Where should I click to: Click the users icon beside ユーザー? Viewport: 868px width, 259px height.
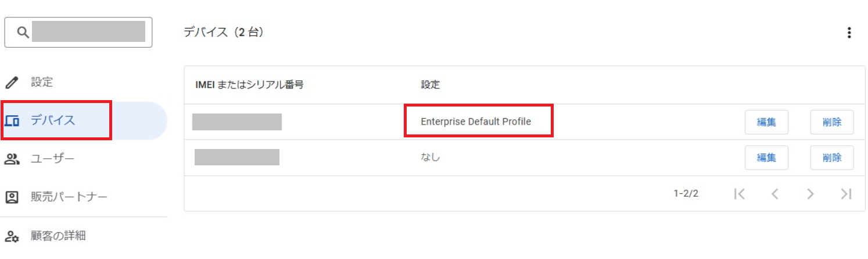pos(12,159)
